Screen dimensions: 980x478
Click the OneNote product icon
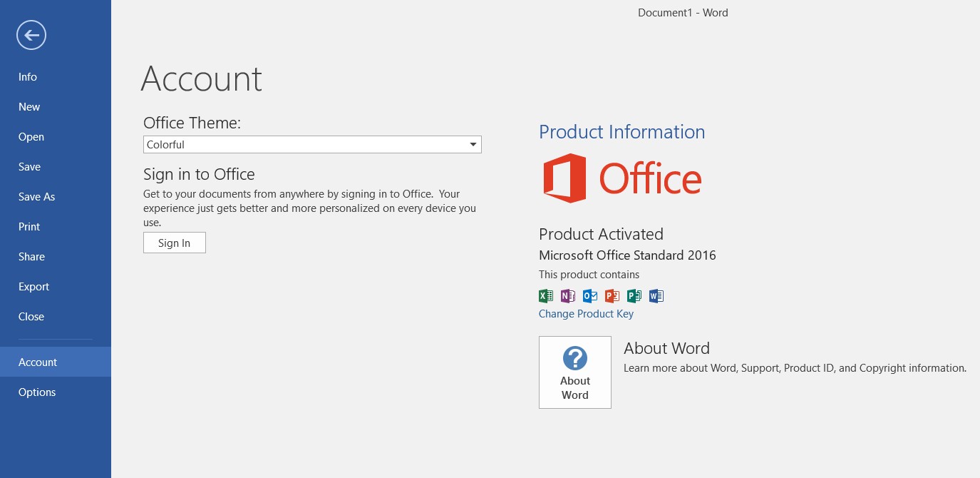(x=568, y=295)
